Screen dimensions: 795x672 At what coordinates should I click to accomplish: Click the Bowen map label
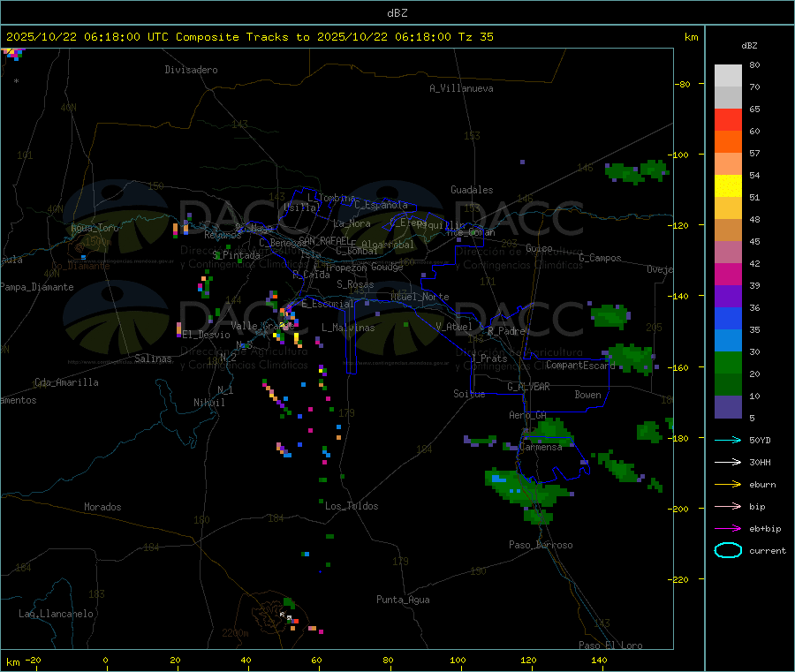pos(588,395)
